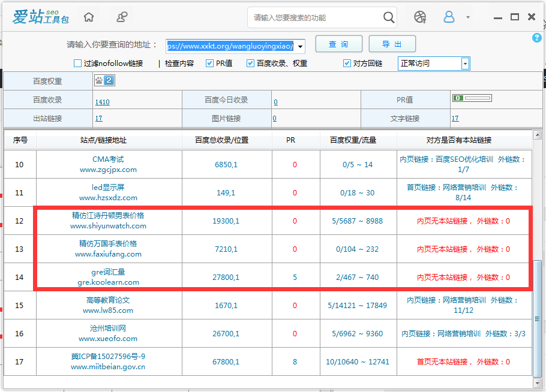Image resolution: width=546 pixels, height=392 pixels.
Task: Open the Baidu indexed count 1410 link
Action: [x=103, y=102]
